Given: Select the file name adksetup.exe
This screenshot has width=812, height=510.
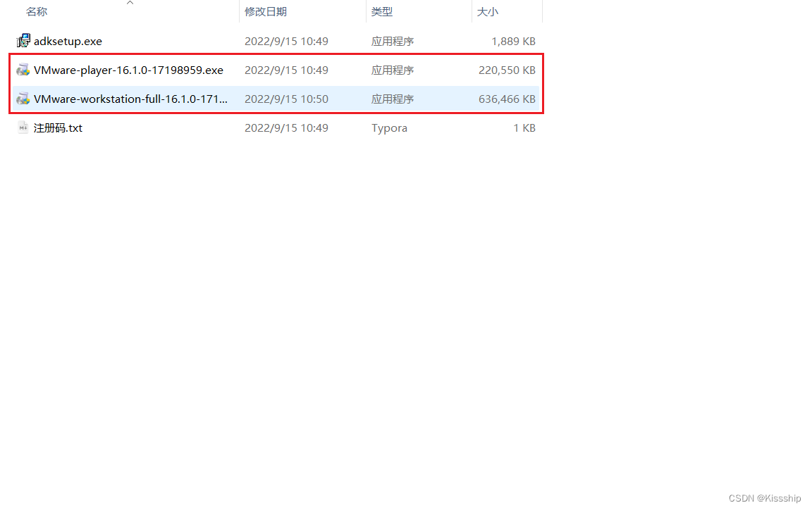Looking at the screenshot, I should [68, 42].
